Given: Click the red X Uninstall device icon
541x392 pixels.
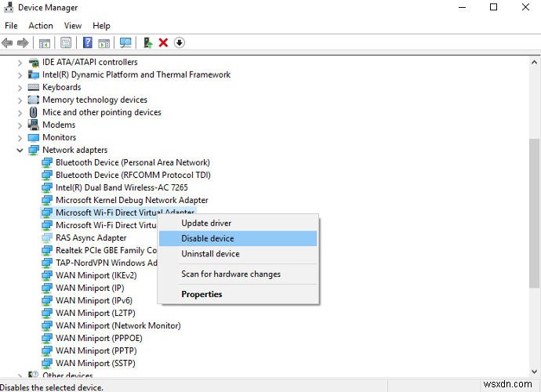Looking at the screenshot, I should [163, 43].
